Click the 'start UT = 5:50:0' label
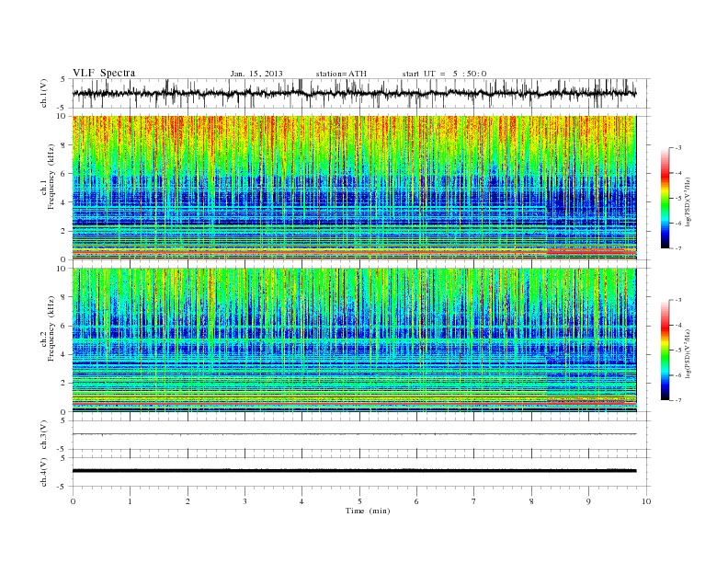This screenshot has height=563, width=728. pyautogui.click(x=444, y=74)
